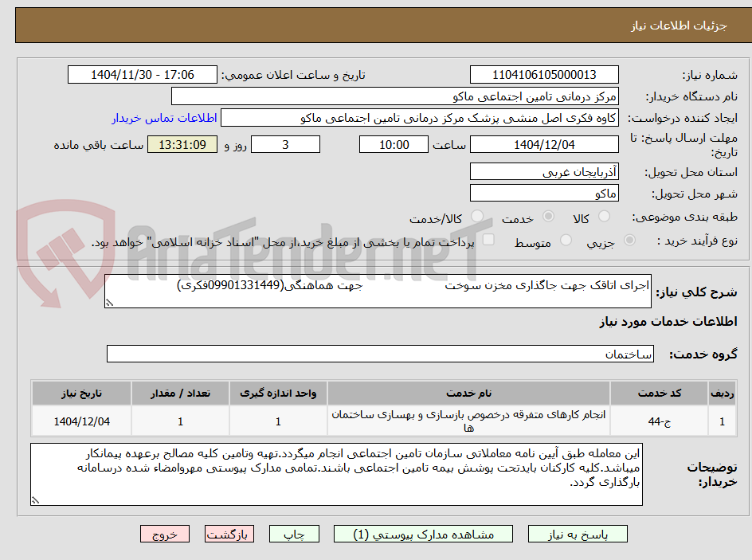Click the remaining time field 13:31:09
The image size is (752, 560).
point(182,144)
